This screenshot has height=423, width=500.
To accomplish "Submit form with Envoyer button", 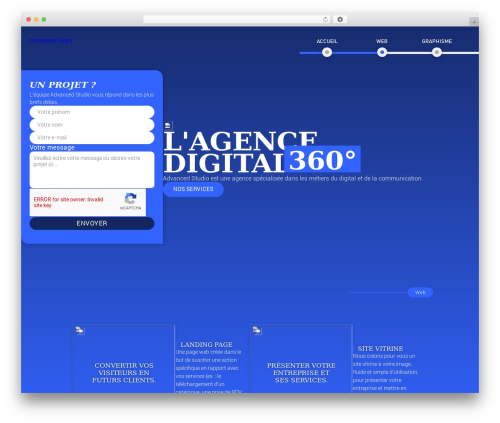I will (92, 223).
